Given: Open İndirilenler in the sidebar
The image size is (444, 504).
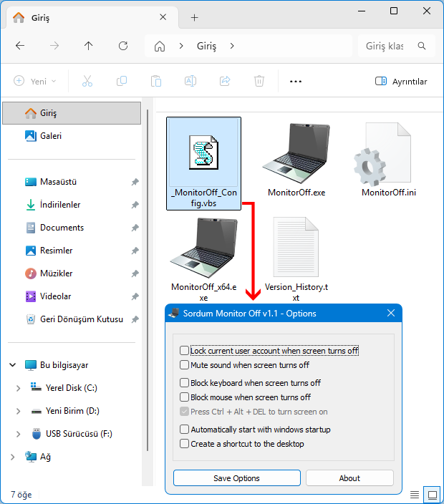Looking at the screenshot, I should point(60,205).
